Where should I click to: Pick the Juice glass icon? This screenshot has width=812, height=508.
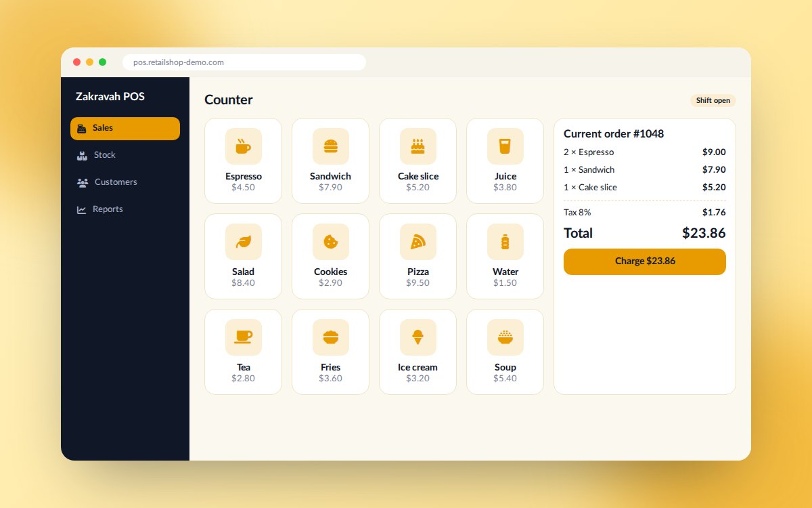coord(505,146)
